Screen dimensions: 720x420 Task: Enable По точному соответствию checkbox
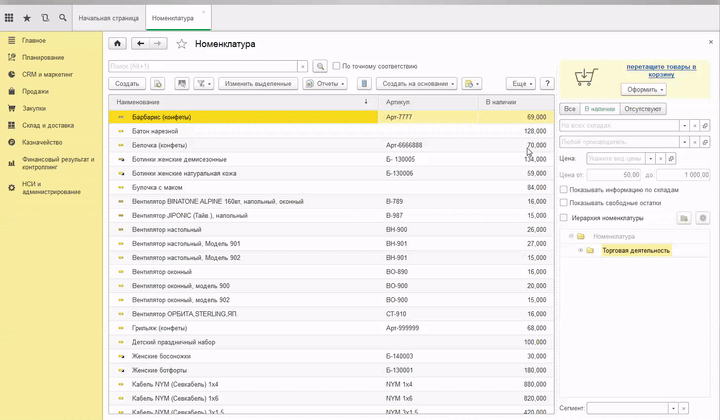[x=337, y=66]
